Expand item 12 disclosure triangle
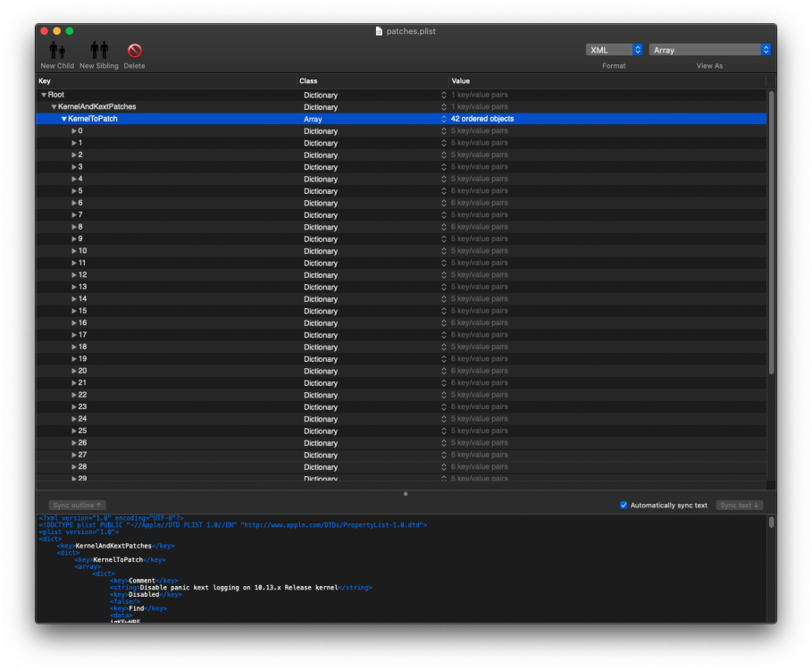Image resolution: width=812 pixels, height=670 pixels. pos(74,275)
